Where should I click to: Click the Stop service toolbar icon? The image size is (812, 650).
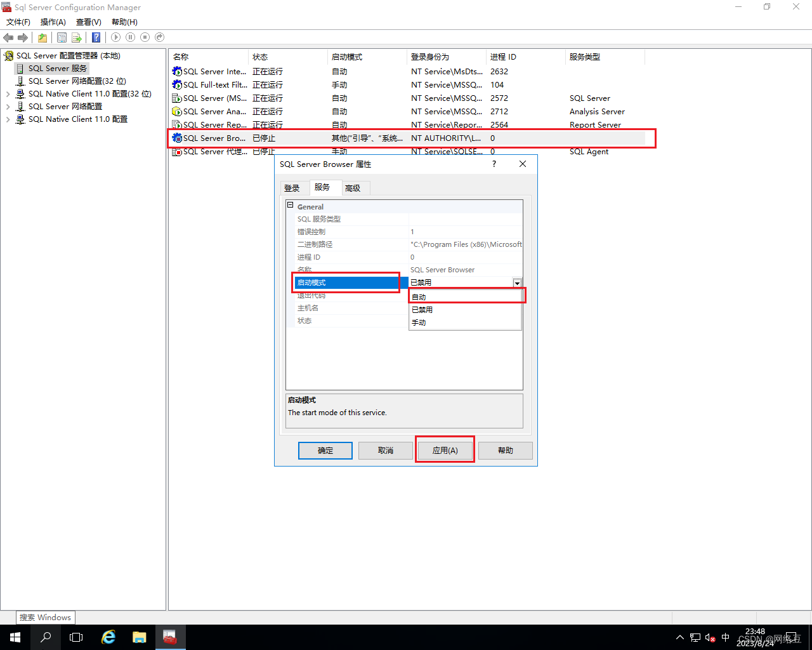tap(145, 37)
